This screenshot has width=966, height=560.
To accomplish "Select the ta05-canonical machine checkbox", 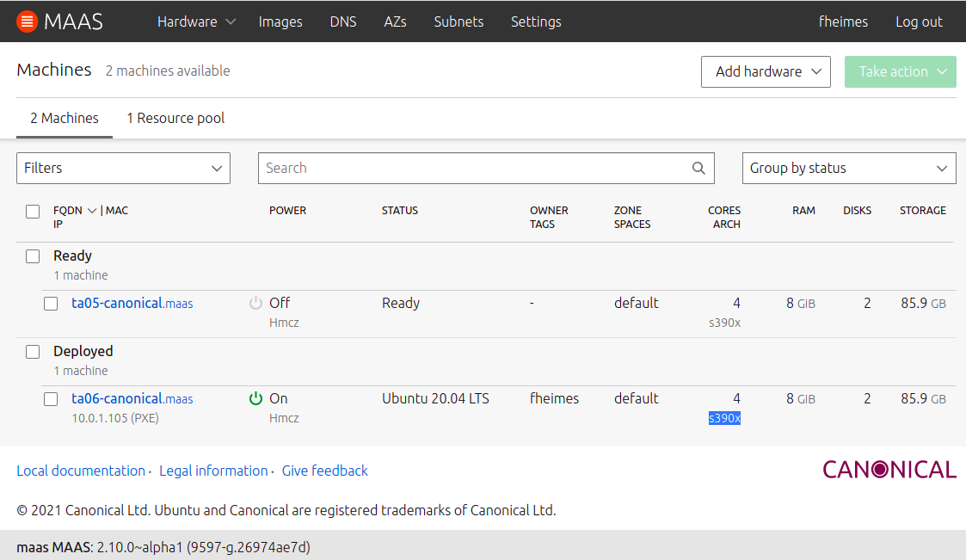I will pos(51,304).
